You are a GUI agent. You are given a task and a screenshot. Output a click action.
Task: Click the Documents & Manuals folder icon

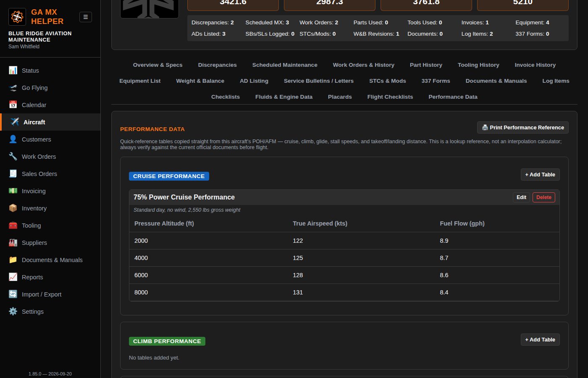point(13,260)
